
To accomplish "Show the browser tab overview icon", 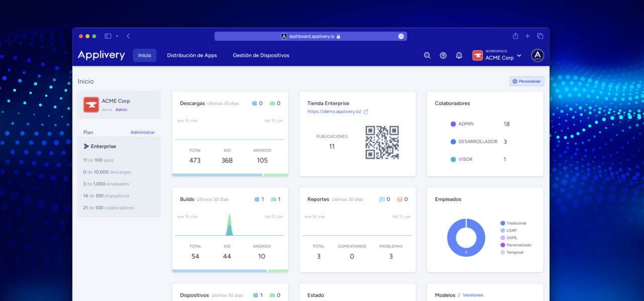I will click(540, 36).
